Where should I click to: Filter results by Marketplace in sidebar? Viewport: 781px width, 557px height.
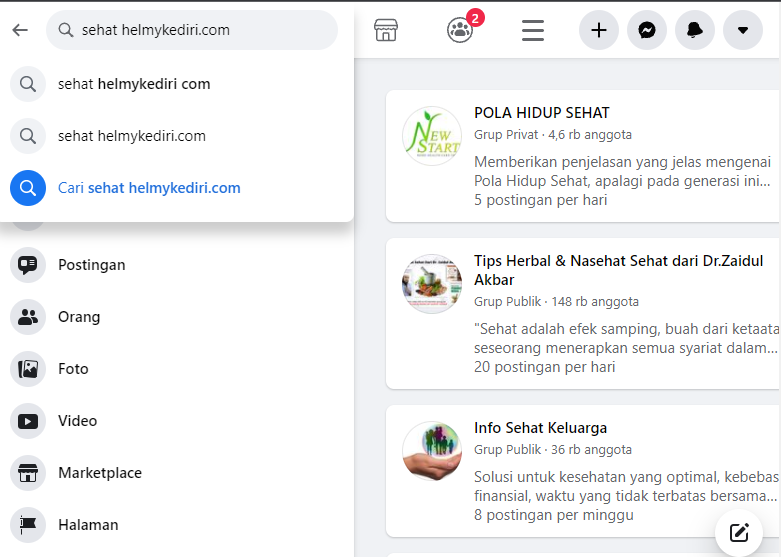(177, 473)
